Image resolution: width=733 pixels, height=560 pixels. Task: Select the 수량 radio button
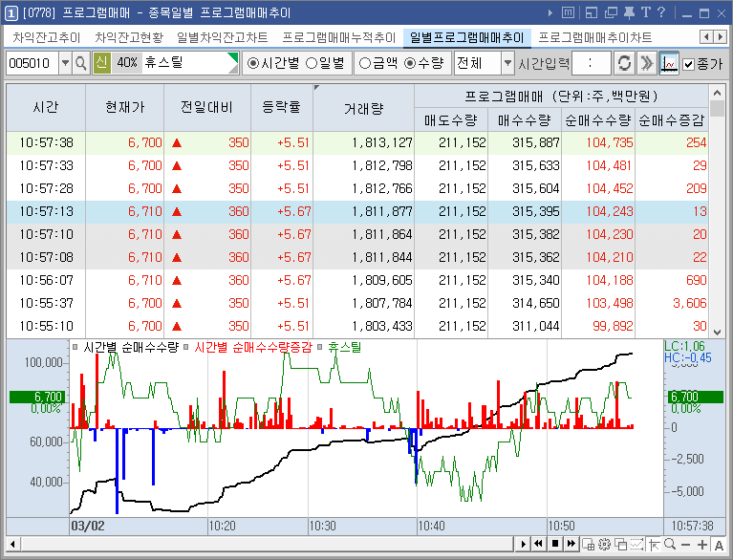(410, 63)
